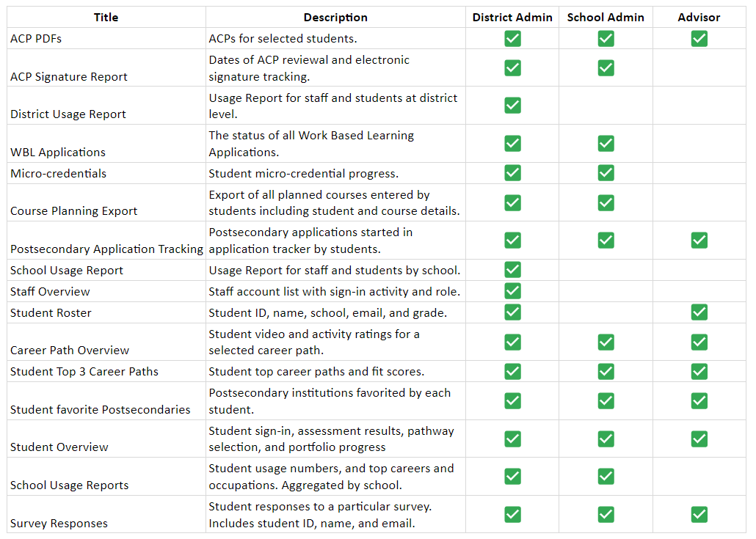756x539 pixels.
Task: Select the School Usage Reports description cell
Action: tap(331, 476)
